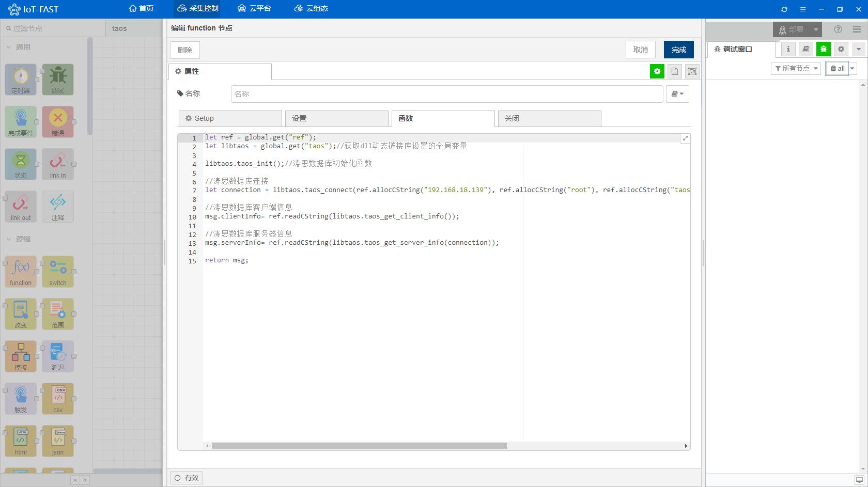Choose the link in node

[58, 164]
